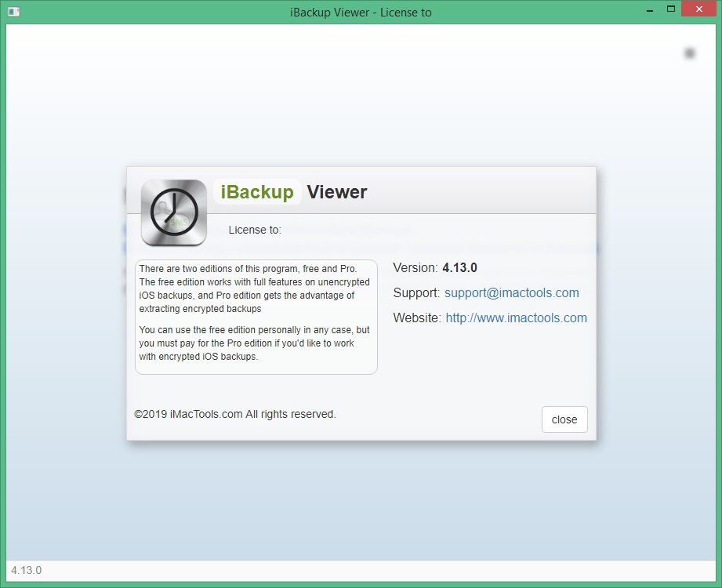This screenshot has width=722, height=588.
Task: Click the '©2019 iMacTools.com All rights reserved.' text
Action: (235, 414)
